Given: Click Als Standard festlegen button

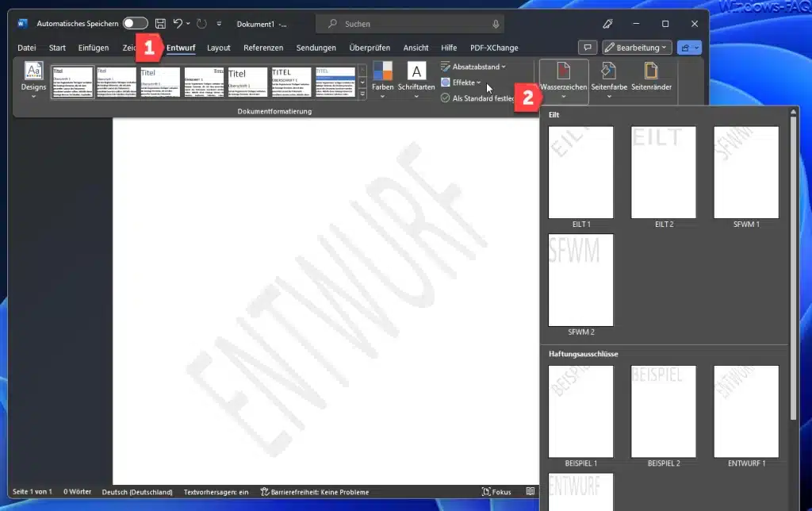Looking at the screenshot, I should click(x=477, y=98).
